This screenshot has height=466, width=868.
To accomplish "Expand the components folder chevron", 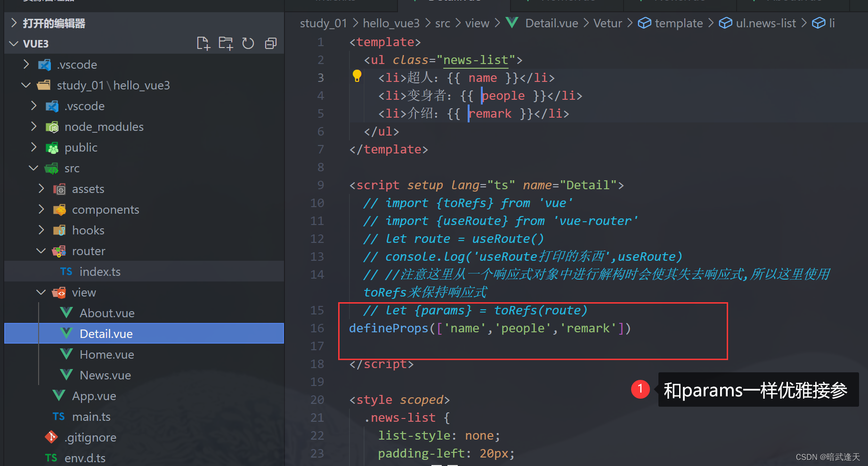I will (x=41, y=209).
